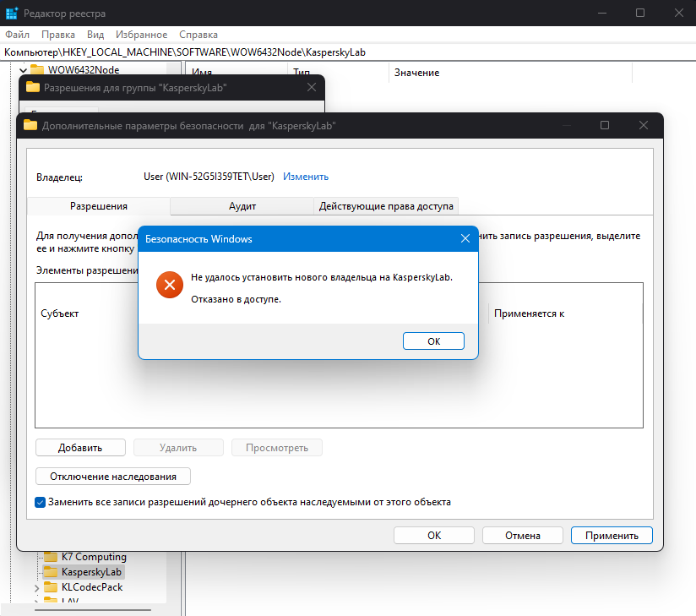The width and height of the screenshot is (696, 616).
Task: Select the KasperskyLab key in tree
Action: tap(91, 571)
